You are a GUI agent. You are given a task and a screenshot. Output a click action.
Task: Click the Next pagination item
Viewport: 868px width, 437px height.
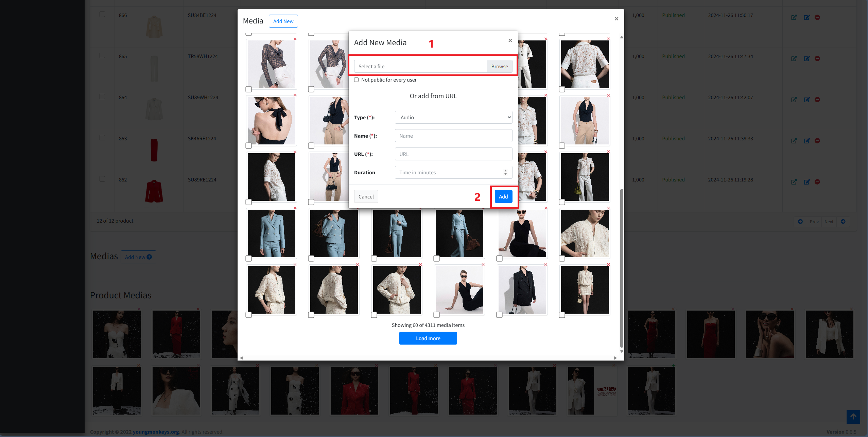point(829,222)
